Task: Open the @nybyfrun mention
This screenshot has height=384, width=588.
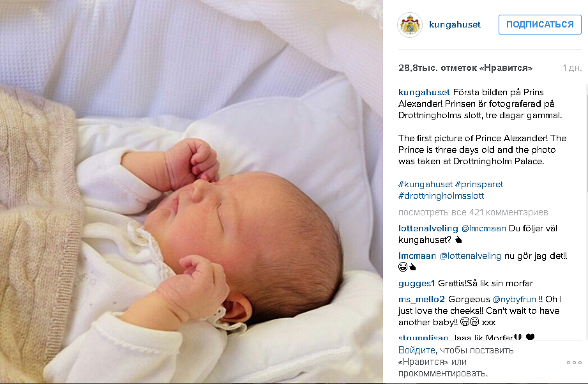Action: (x=514, y=300)
